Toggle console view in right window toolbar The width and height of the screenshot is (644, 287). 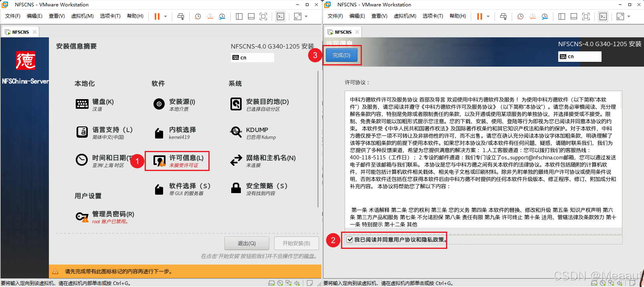pos(603,16)
